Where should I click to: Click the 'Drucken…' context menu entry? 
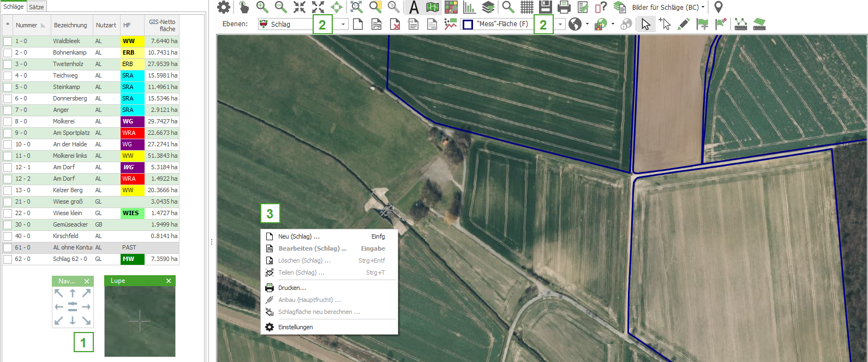pyautogui.click(x=292, y=288)
